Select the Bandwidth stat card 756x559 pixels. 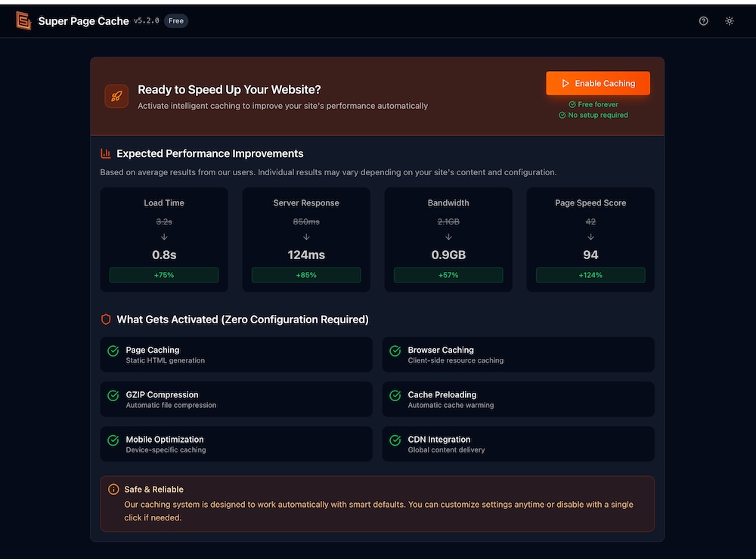point(448,239)
